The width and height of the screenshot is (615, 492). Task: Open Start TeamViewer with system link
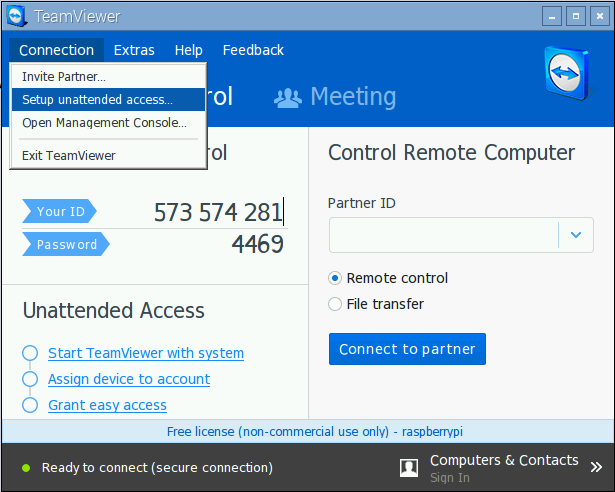click(x=146, y=353)
